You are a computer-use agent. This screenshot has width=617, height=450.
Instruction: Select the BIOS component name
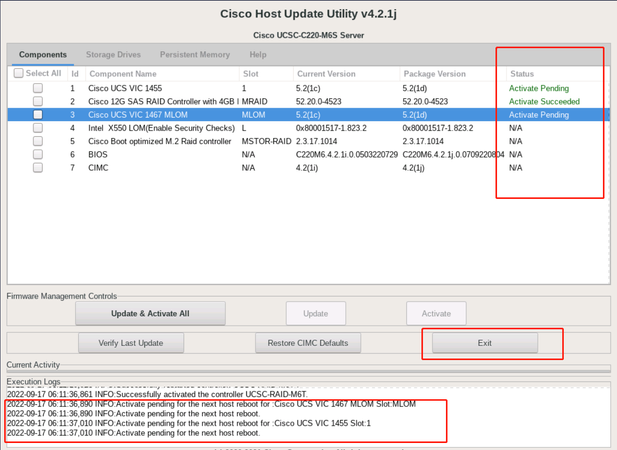tap(98, 155)
